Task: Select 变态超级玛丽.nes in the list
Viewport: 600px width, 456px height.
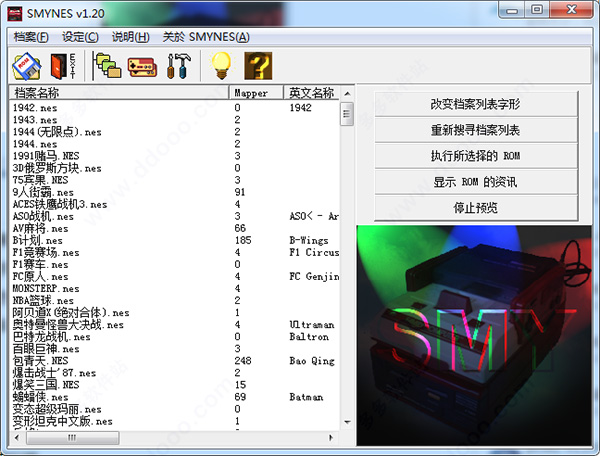Action: point(57,409)
